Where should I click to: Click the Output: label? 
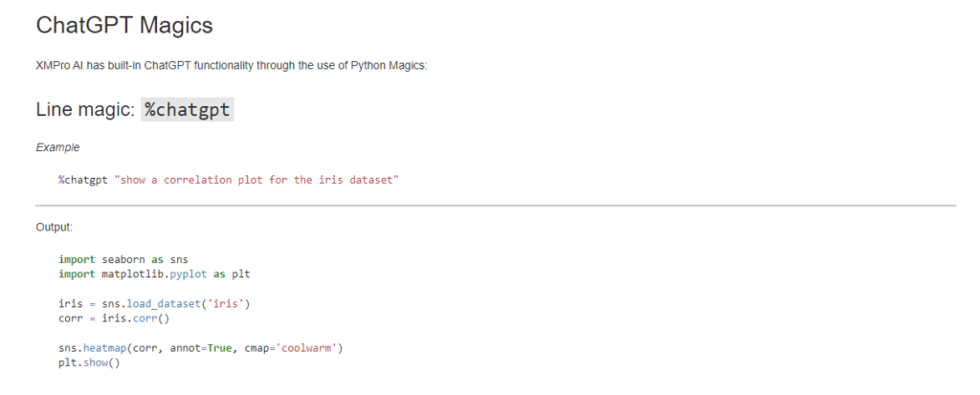[54, 228]
